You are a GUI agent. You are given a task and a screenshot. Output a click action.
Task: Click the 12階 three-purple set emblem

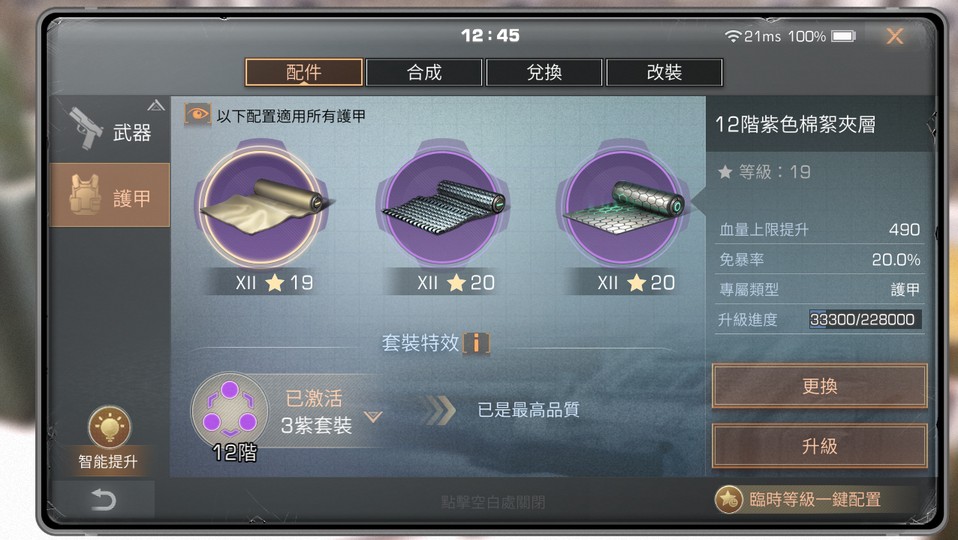230,412
